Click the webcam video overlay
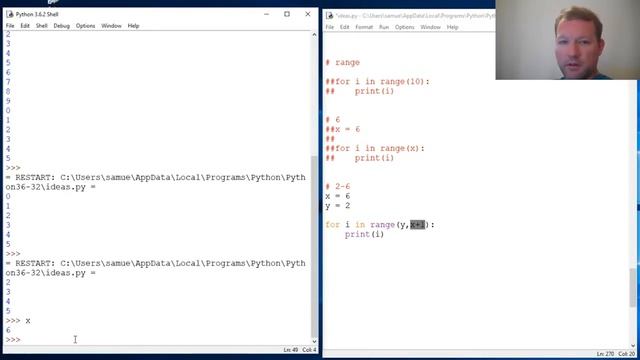The width and height of the screenshot is (640, 360). pyautogui.click(x=568, y=40)
